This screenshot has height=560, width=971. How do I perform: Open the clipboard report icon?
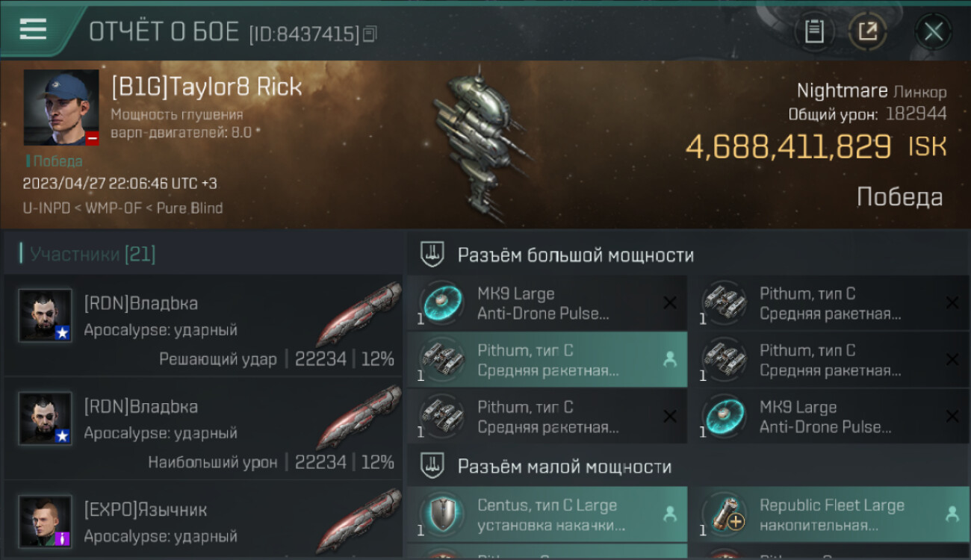click(814, 31)
